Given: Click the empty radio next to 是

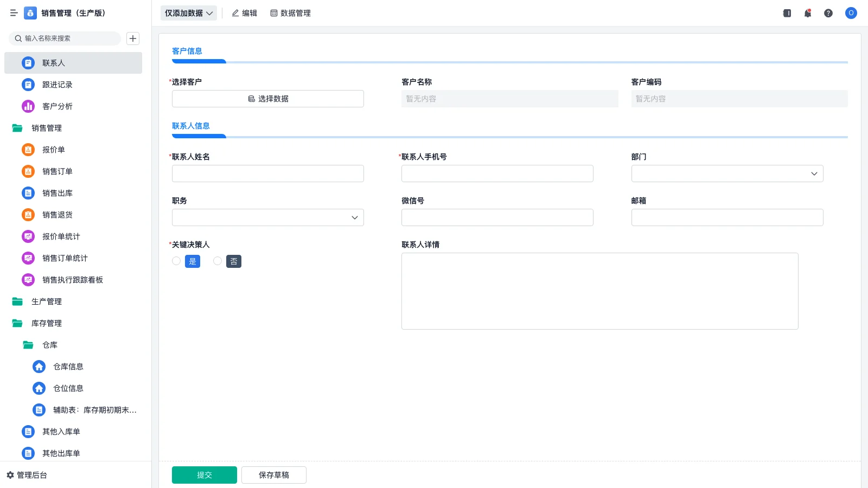Looking at the screenshot, I should tap(176, 261).
